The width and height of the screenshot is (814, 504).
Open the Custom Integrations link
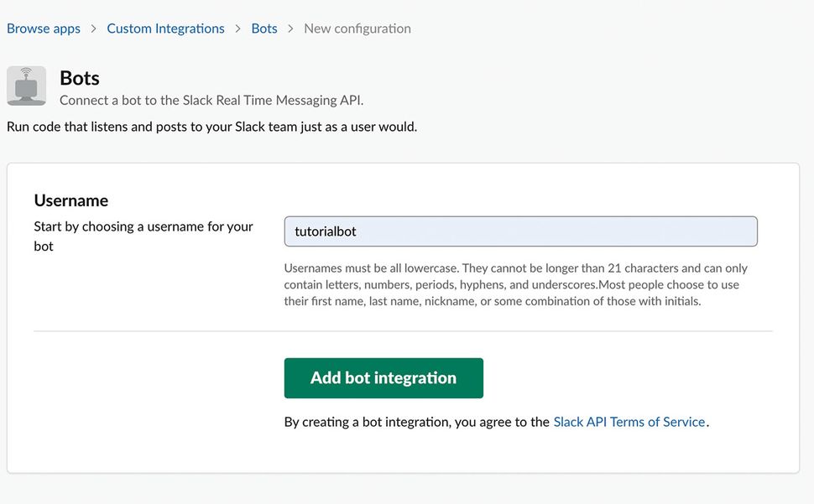[x=165, y=28]
